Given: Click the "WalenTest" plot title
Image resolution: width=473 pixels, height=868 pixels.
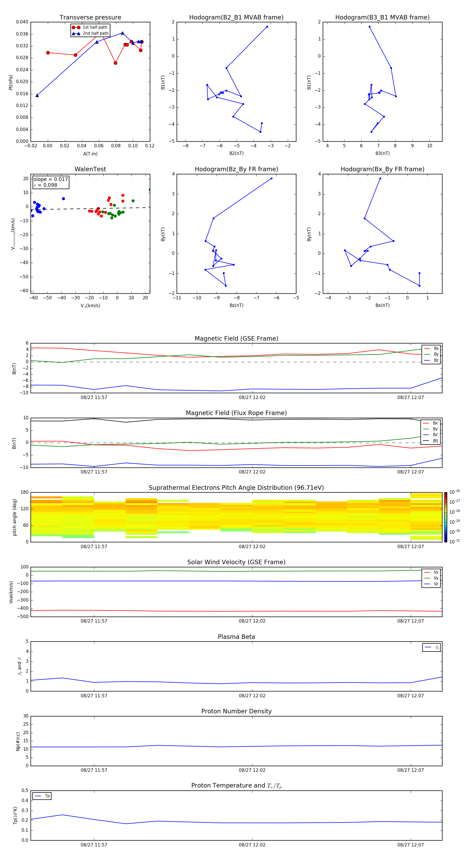Looking at the screenshot, I should (x=90, y=169).
